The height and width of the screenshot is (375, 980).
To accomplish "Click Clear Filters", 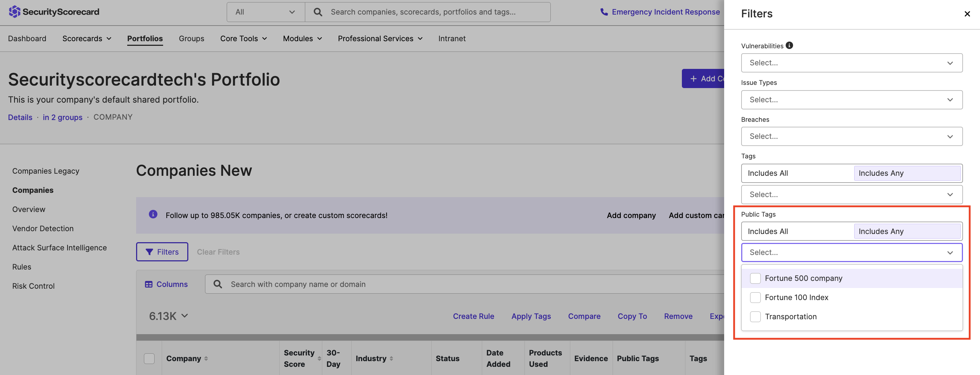I will pyautogui.click(x=218, y=252).
